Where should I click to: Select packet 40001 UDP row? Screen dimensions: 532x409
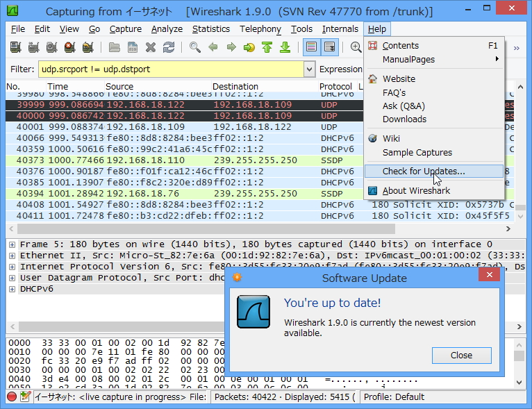click(185, 127)
